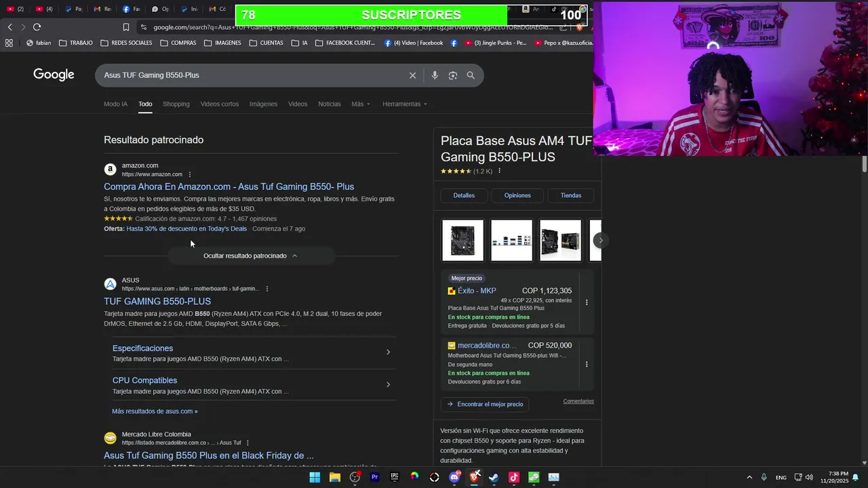868x488 pixels.
Task: Click the ENG language indicator
Action: (x=781, y=477)
